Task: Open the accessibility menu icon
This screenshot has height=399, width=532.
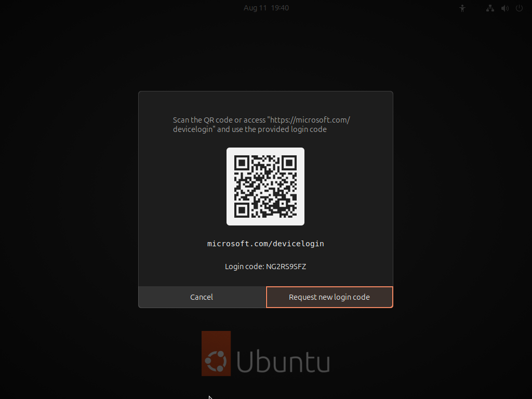Action: pyautogui.click(x=462, y=8)
